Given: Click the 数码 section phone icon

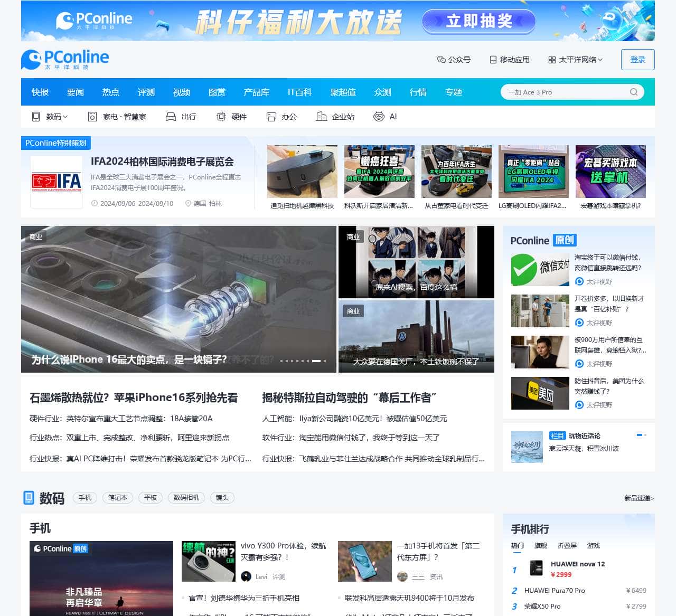Looking at the screenshot, I should click(29, 498).
